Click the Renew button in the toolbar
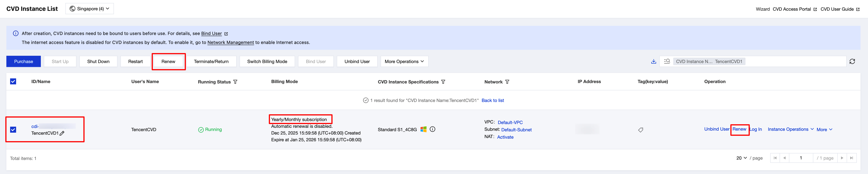868x174 pixels. (x=168, y=62)
